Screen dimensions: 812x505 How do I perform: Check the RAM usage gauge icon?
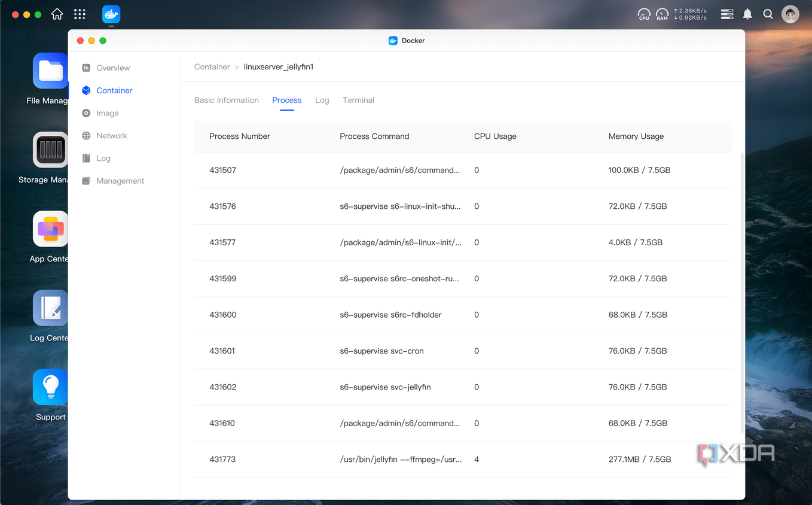coord(662,14)
